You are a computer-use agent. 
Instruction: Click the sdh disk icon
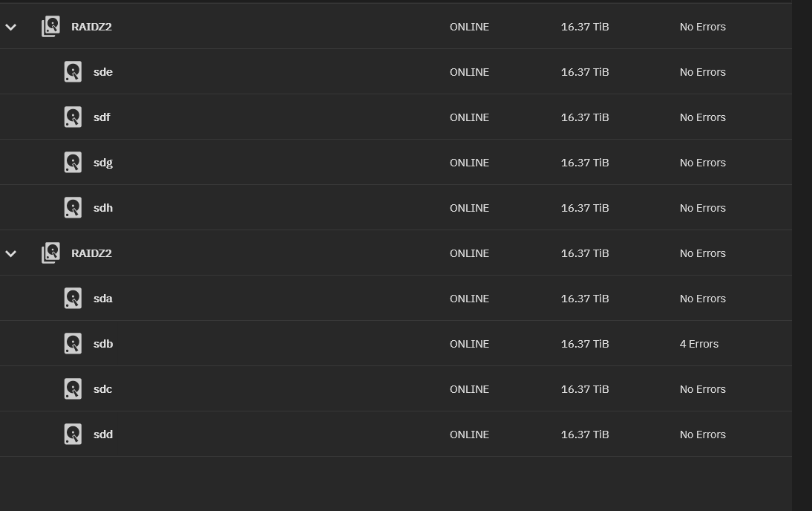coord(73,208)
